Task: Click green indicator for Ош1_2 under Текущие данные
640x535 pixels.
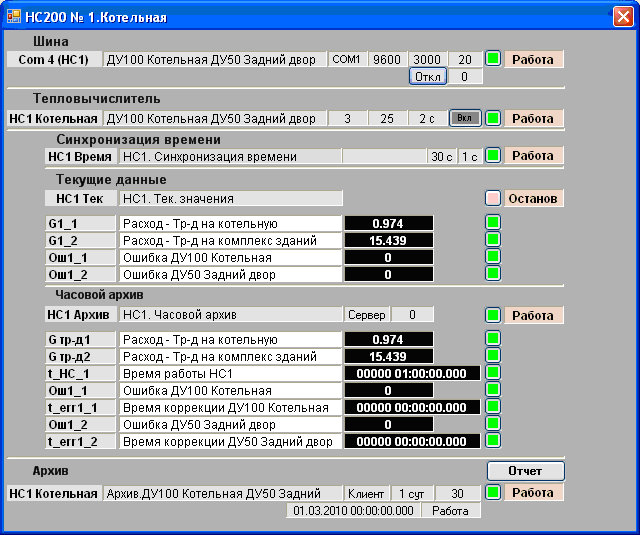Action: coord(493,273)
